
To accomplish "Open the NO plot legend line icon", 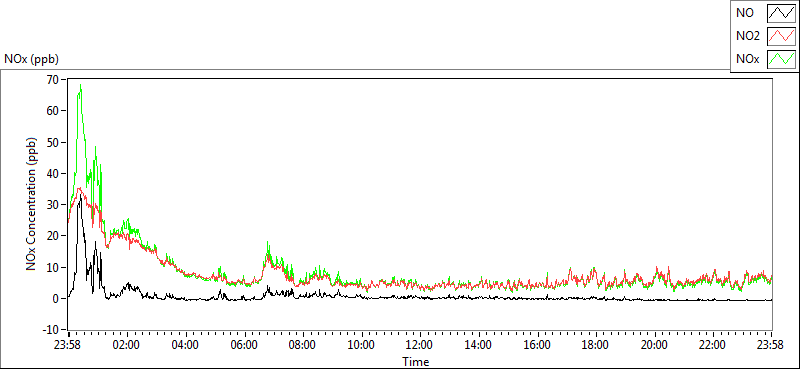I will [781, 13].
